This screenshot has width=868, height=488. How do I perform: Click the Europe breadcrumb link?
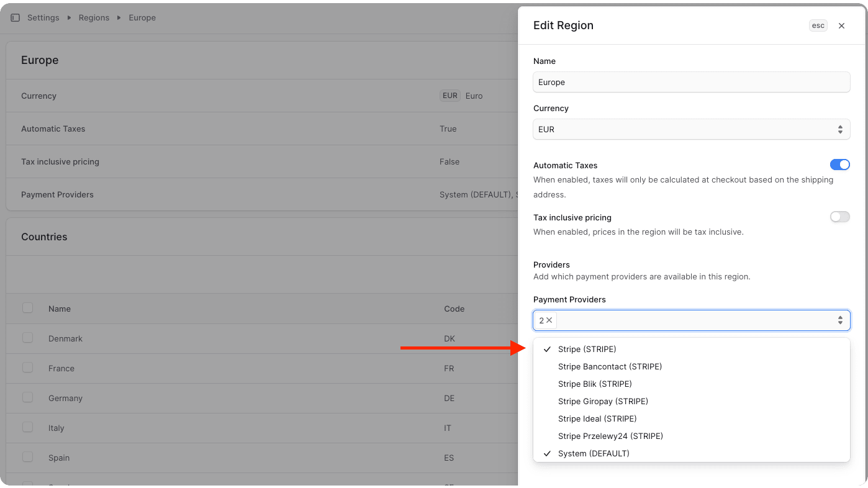click(x=142, y=17)
